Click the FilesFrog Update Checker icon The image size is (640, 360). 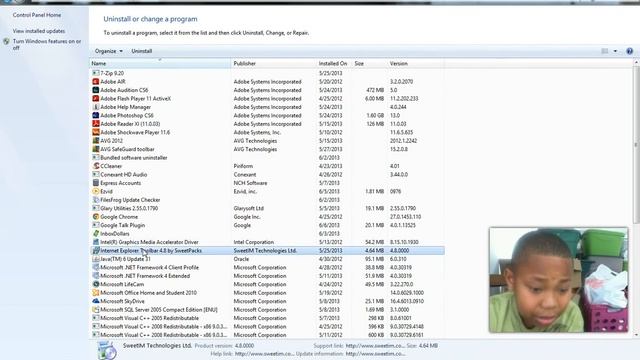(96, 200)
